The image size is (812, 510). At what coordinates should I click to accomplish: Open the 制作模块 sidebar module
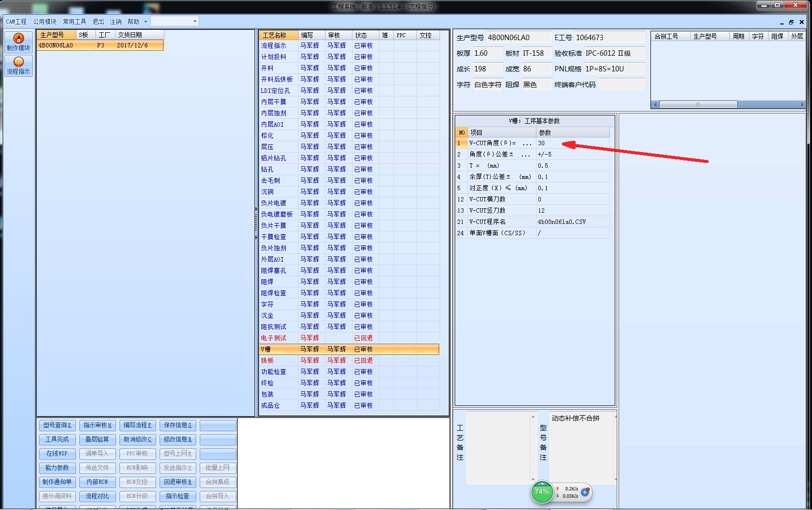(19, 42)
